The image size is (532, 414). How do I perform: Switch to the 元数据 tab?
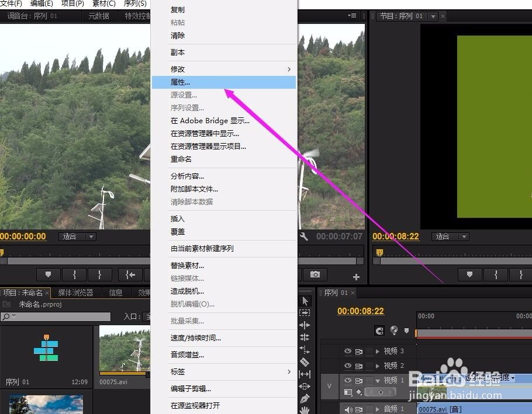pyautogui.click(x=99, y=16)
